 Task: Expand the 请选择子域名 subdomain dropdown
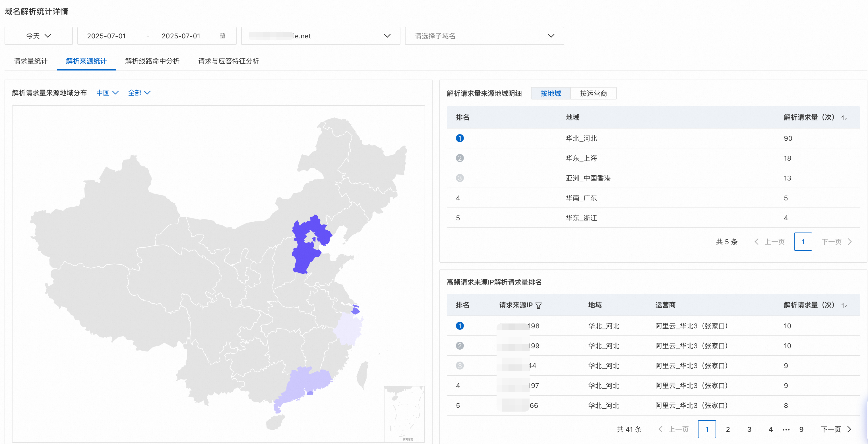(484, 36)
